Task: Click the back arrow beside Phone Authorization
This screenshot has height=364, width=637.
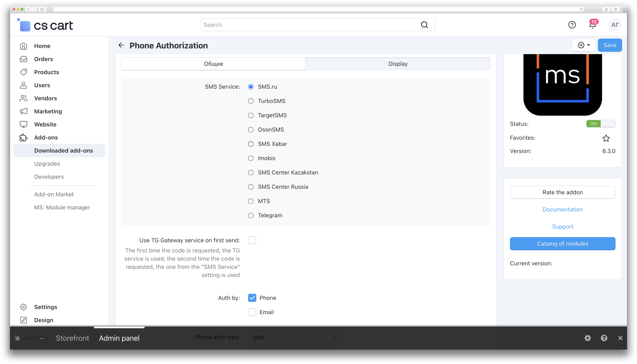Action: click(x=121, y=45)
